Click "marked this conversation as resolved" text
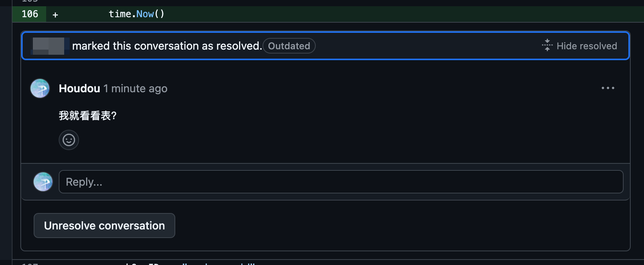 (x=167, y=46)
